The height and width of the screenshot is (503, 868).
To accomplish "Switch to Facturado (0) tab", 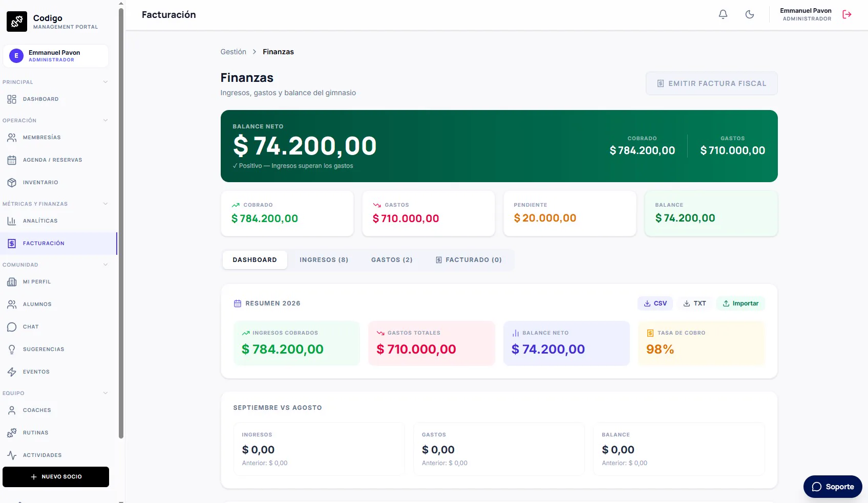I will pyautogui.click(x=469, y=260).
